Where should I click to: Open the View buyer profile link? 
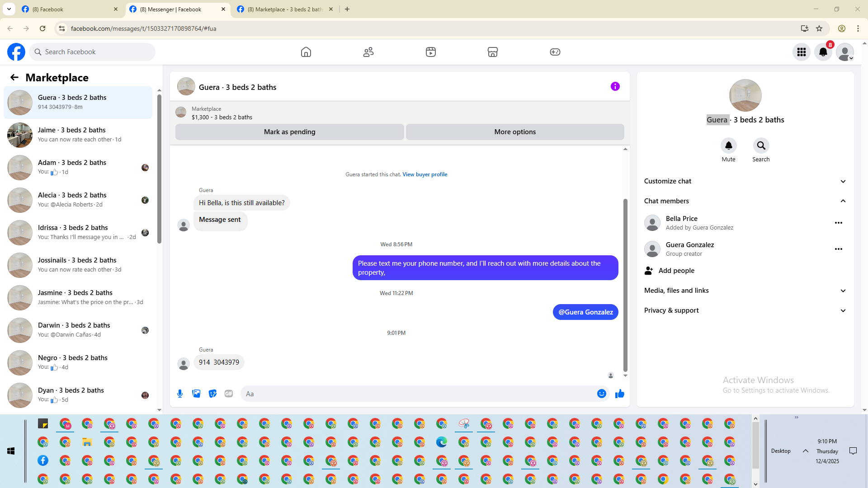coord(425,174)
